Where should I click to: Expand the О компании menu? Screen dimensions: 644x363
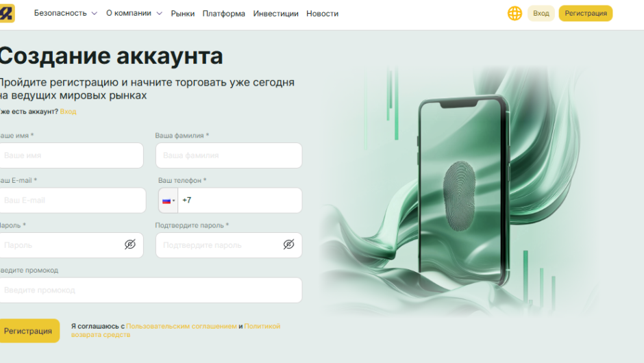click(x=134, y=13)
